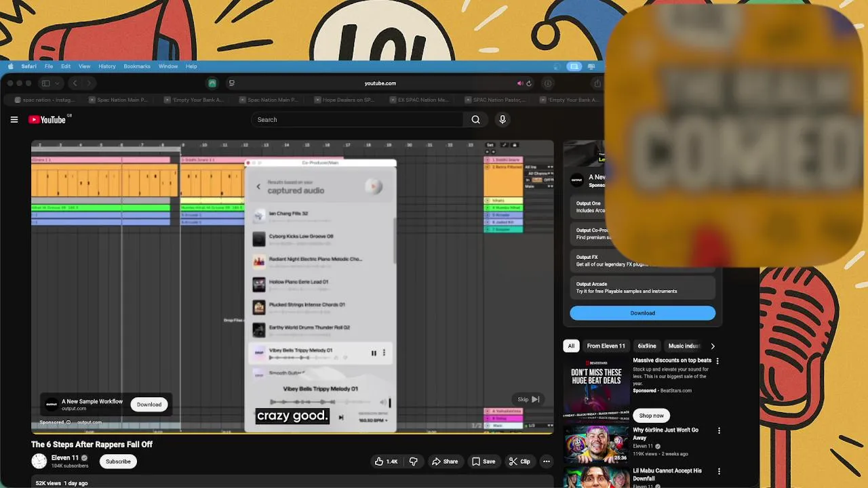Image resolution: width=868 pixels, height=488 pixels.
Task: Open the Help menu
Action: coord(191,66)
